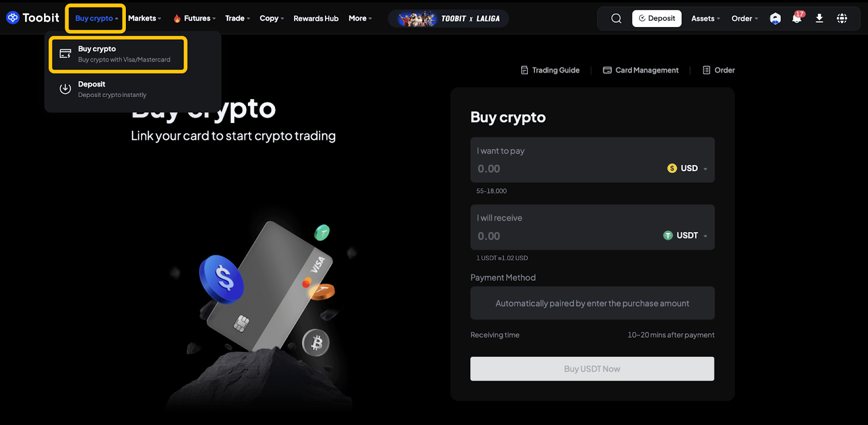Image resolution: width=868 pixels, height=425 pixels.
Task: Expand the USDT coin selector
Action: [x=685, y=236]
